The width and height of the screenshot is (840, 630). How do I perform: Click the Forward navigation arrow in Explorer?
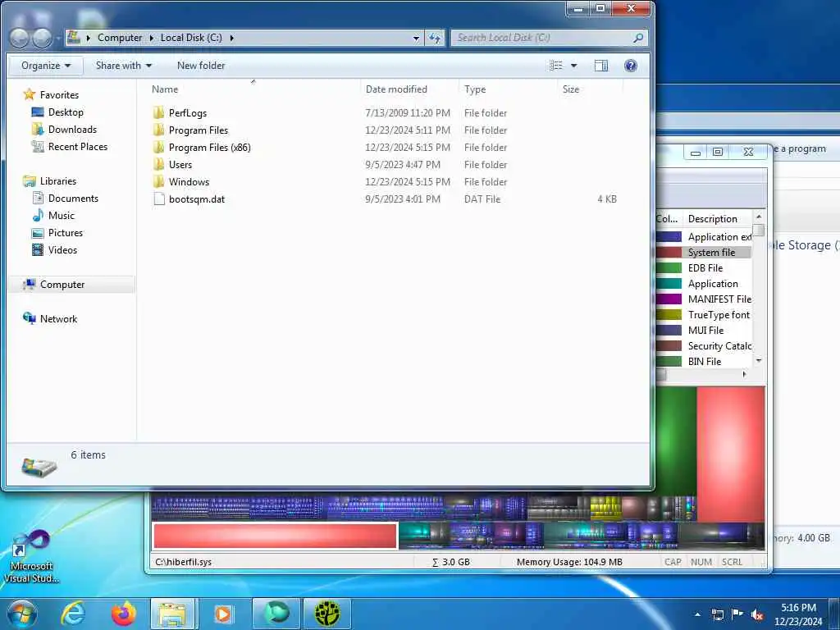click(x=43, y=38)
